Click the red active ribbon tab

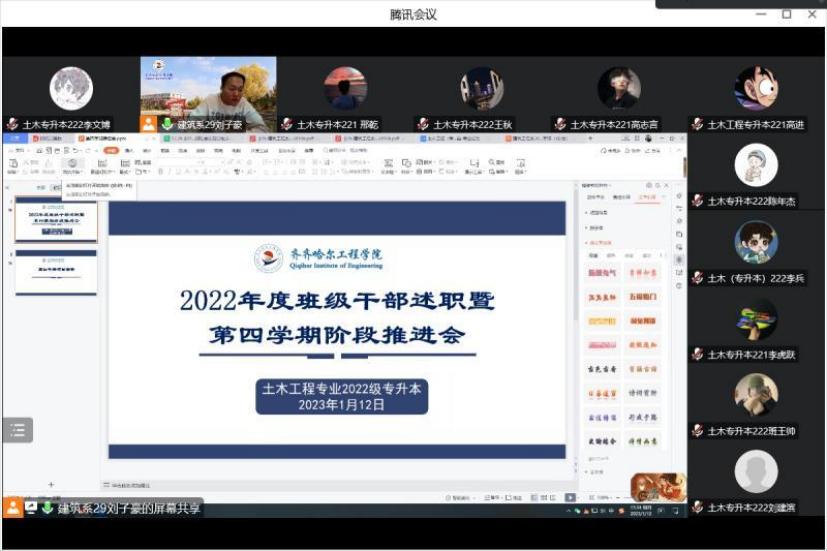112,150
